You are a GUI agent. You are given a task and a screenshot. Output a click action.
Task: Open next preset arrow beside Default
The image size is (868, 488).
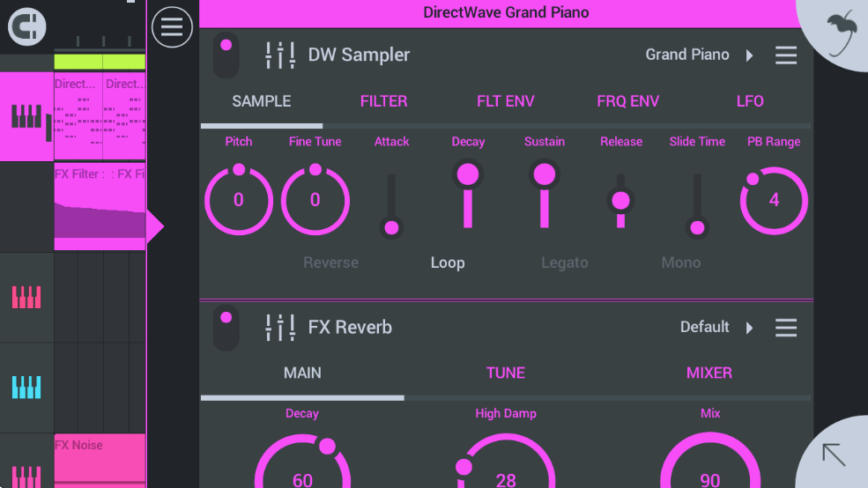(750, 328)
